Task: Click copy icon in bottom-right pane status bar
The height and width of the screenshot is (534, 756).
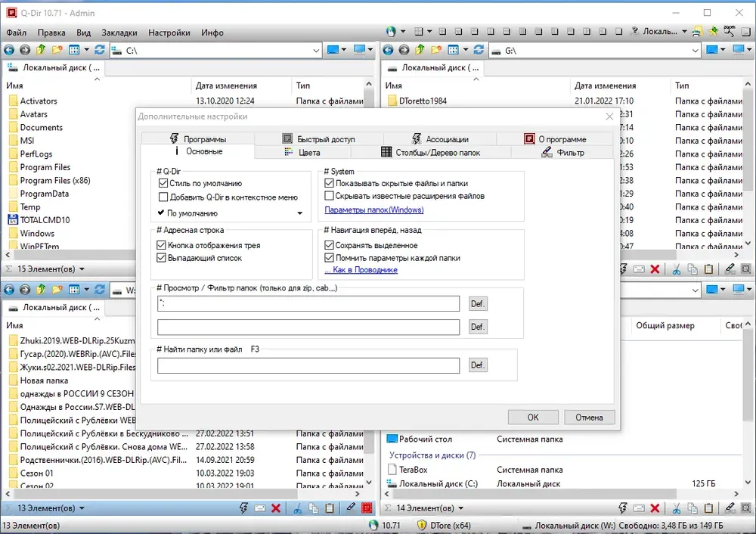Action: pos(692,508)
